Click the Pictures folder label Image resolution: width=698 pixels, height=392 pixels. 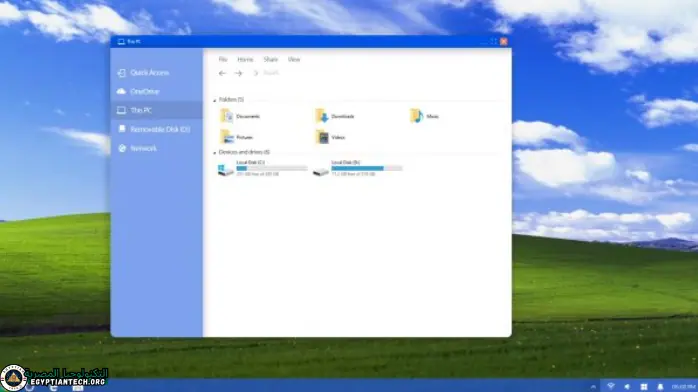(244, 137)
